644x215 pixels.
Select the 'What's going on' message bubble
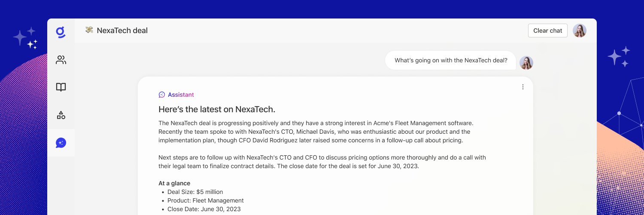(x=451, y=60)
